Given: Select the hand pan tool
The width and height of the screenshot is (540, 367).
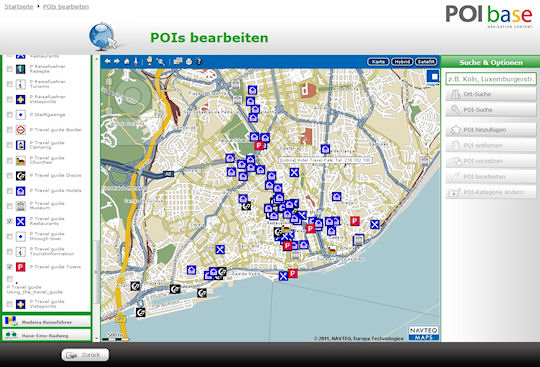Looking at the screenshot, I should pos(149,61).
